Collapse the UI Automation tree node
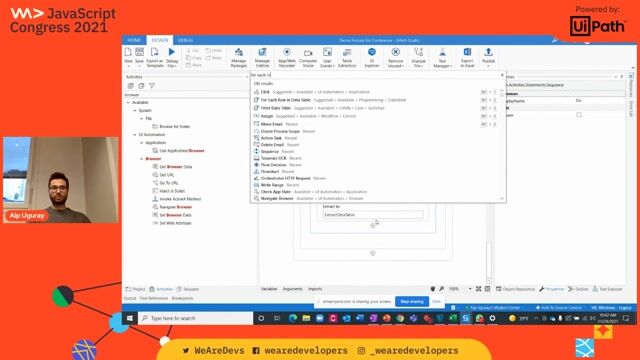Screen dimensions: 640x360 pyautogui.click(x=135, y=135)
